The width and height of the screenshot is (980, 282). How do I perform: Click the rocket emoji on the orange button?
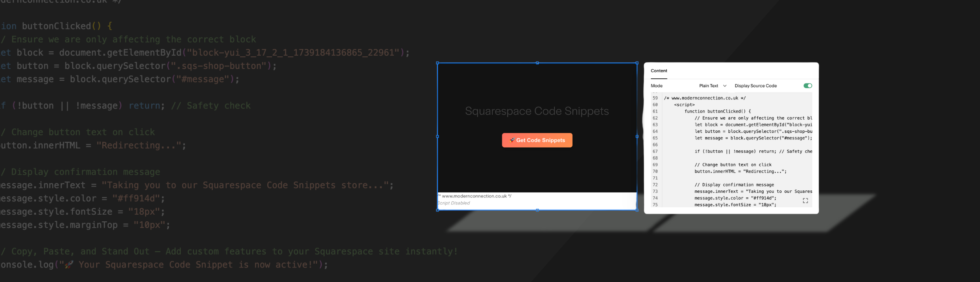pos(512,140)
